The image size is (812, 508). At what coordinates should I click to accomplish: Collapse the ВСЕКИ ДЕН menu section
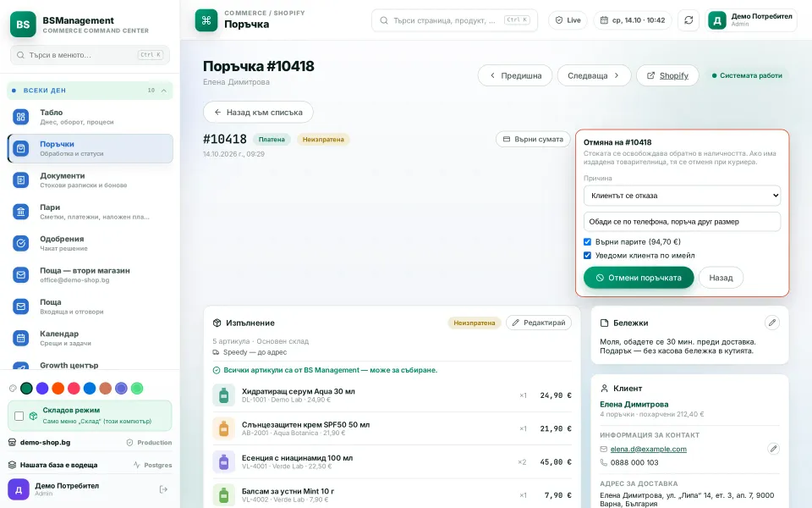click(90, 91)
